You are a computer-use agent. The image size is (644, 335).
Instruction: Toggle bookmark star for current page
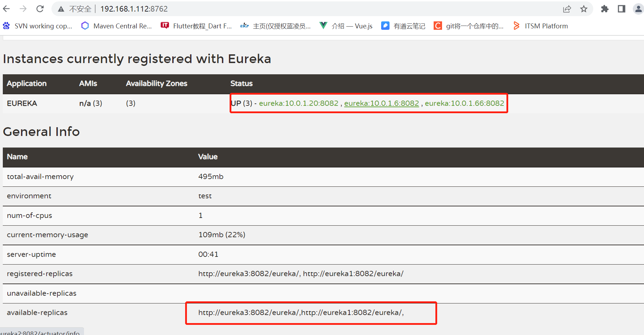point(584,9)
